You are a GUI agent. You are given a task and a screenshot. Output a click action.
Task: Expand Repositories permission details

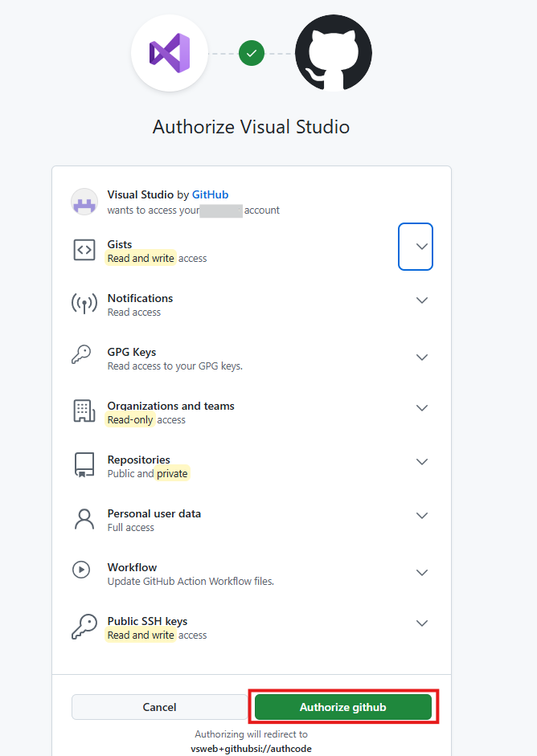(422, 462)
